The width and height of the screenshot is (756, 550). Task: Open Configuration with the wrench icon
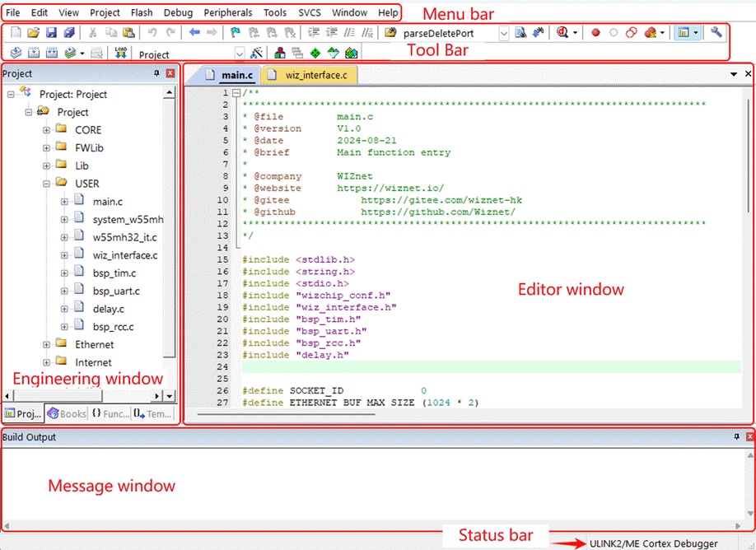[x=716, y=32]
